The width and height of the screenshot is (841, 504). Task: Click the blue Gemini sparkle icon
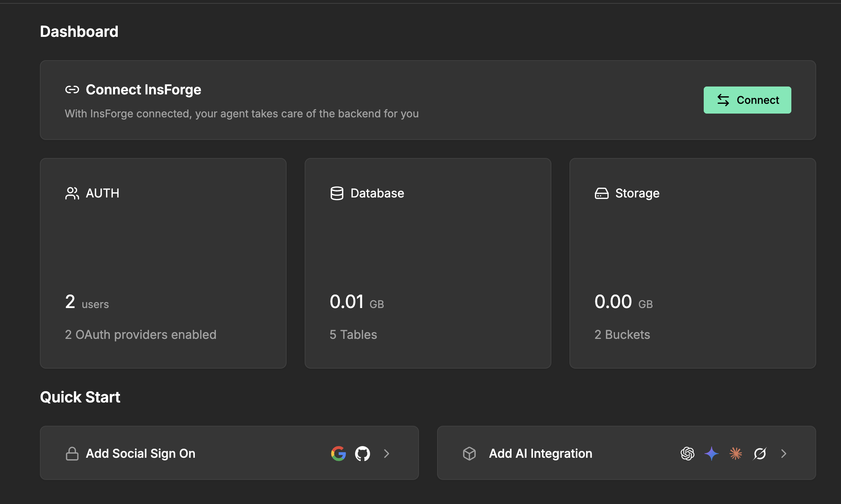[711, 453]
